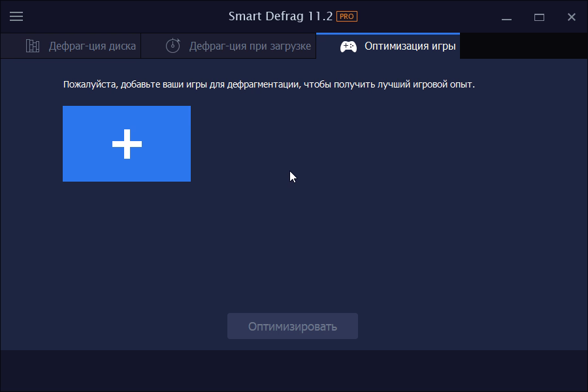Viewport: 588px width, 392px height.
Task: Close the Smart Defrag window
Action: [x=571, y=17]
